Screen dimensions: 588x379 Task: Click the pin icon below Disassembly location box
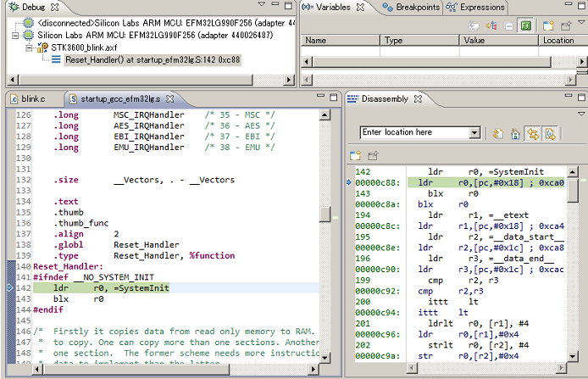pyautogui.click(x=373, y=155)
